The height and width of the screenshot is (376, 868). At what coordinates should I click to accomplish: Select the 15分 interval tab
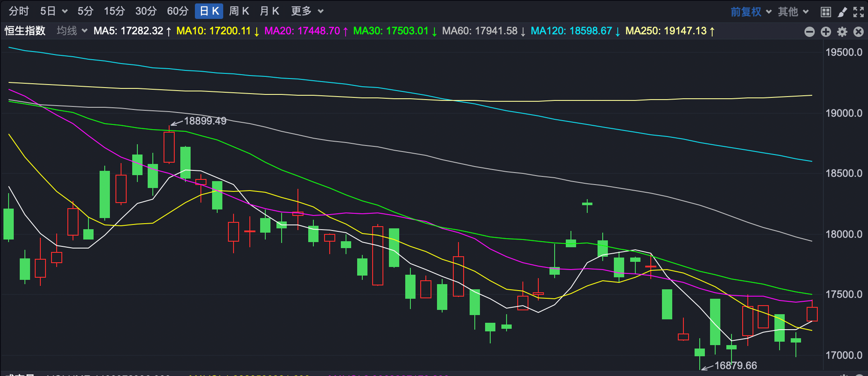click(114, 11)
